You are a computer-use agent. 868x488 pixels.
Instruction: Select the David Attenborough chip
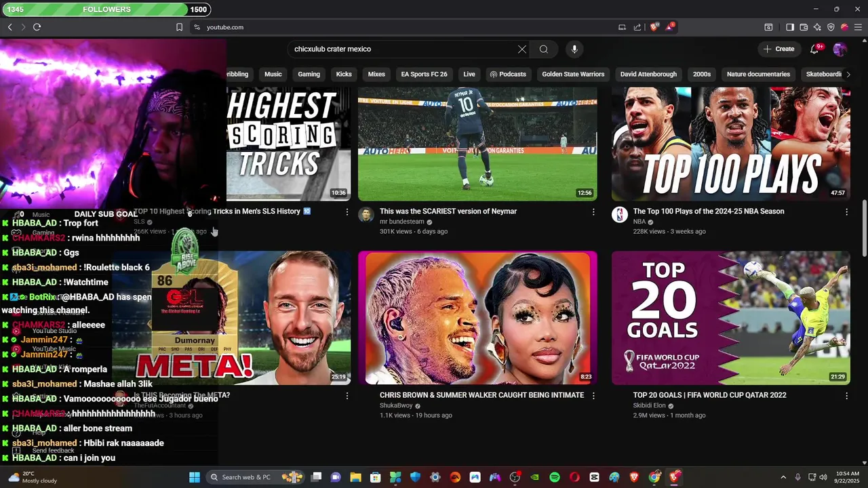tap(648, 74)
